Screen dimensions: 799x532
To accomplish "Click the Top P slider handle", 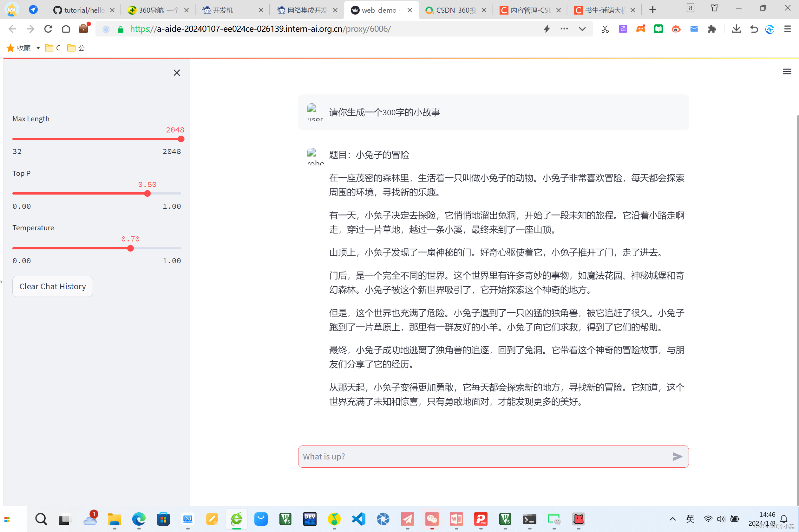I will coord(147,193).
